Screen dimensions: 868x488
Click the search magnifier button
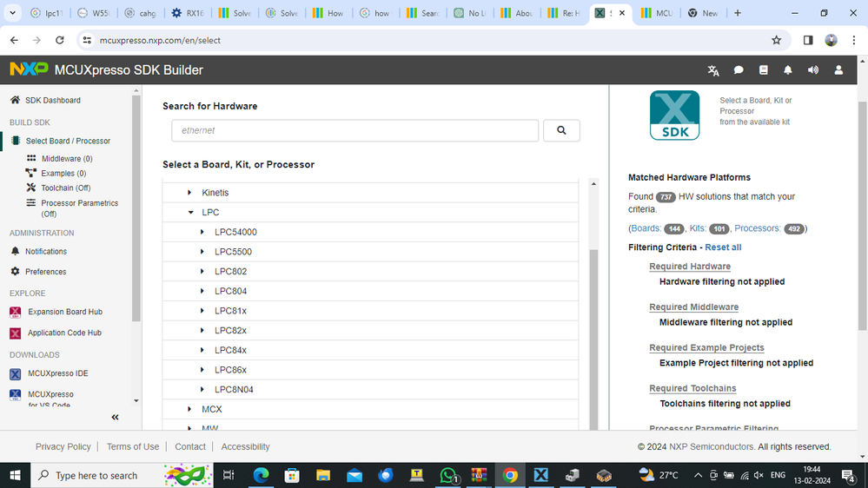(561, 130)
